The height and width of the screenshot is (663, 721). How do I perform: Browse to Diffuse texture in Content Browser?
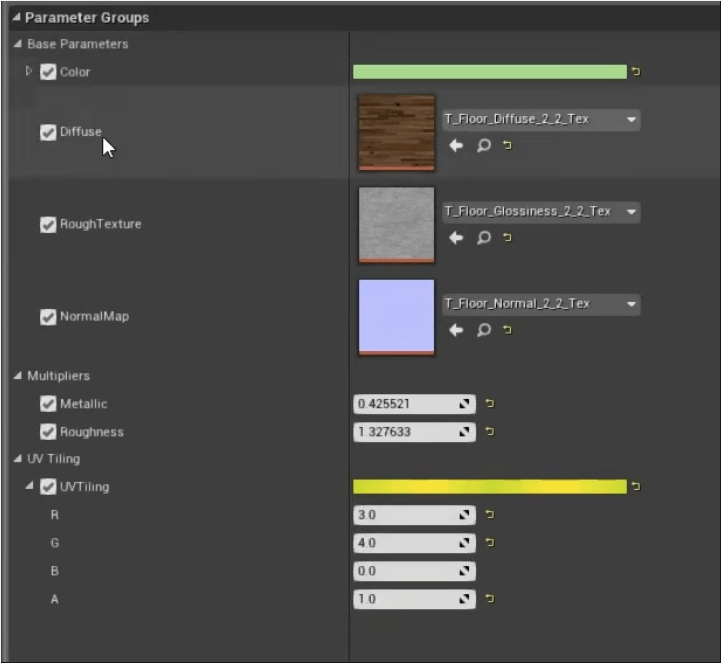[484, 146]
